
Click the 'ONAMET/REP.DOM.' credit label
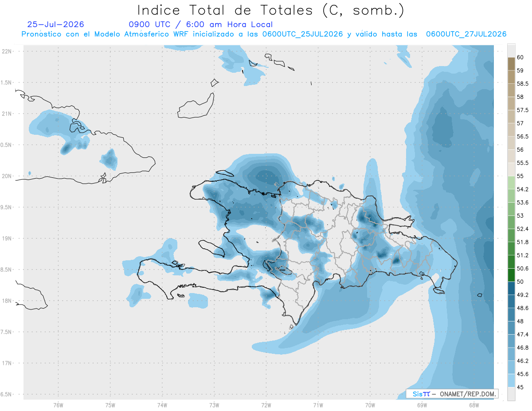(468, 394)
